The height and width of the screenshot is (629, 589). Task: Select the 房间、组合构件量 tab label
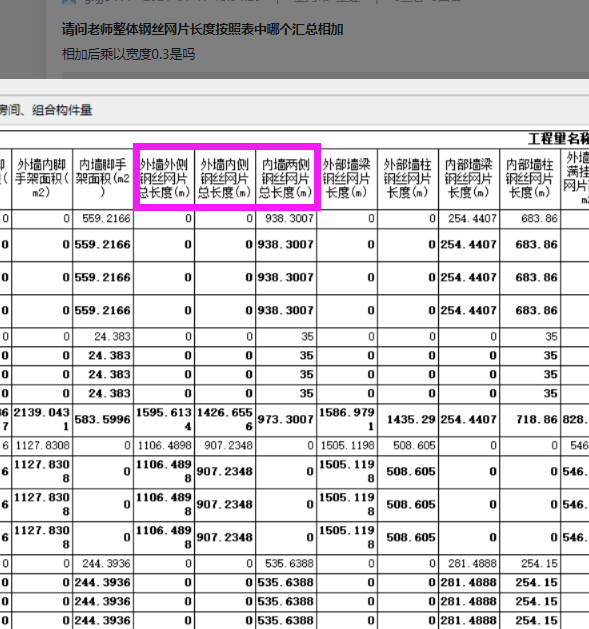pyautogui.click(x=46, y=110)
